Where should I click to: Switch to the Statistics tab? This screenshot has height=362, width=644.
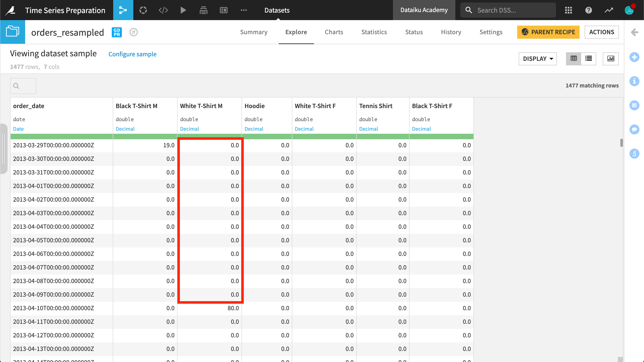[374, 32]
